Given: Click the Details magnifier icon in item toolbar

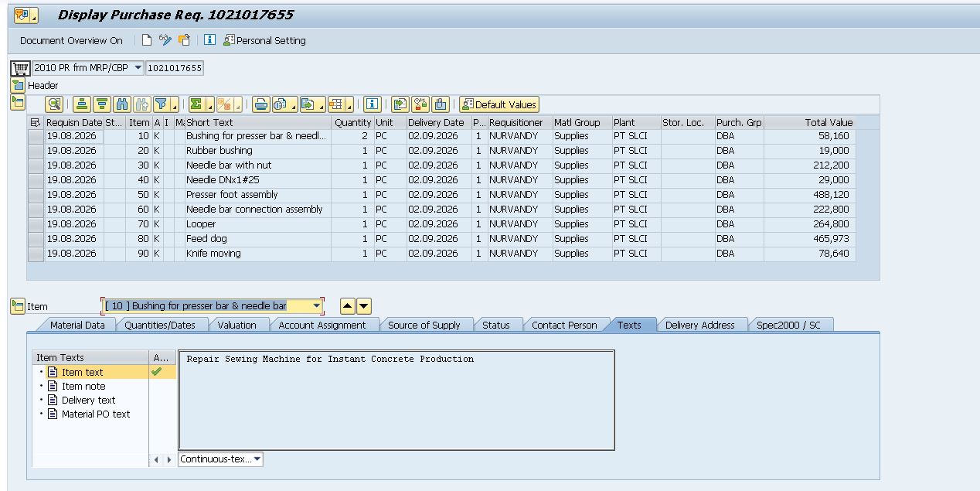Looking at the screenshot, I should tap(53, 104).
